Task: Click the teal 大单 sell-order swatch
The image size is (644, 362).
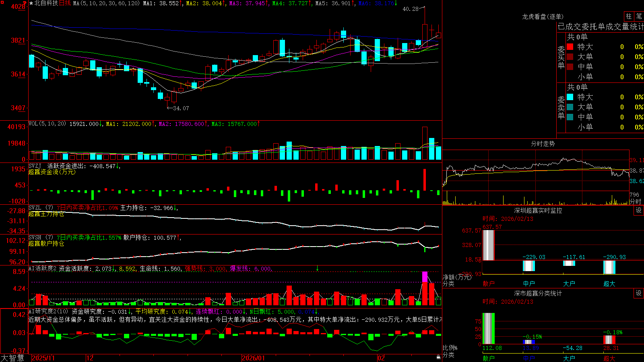Action: 570,107
